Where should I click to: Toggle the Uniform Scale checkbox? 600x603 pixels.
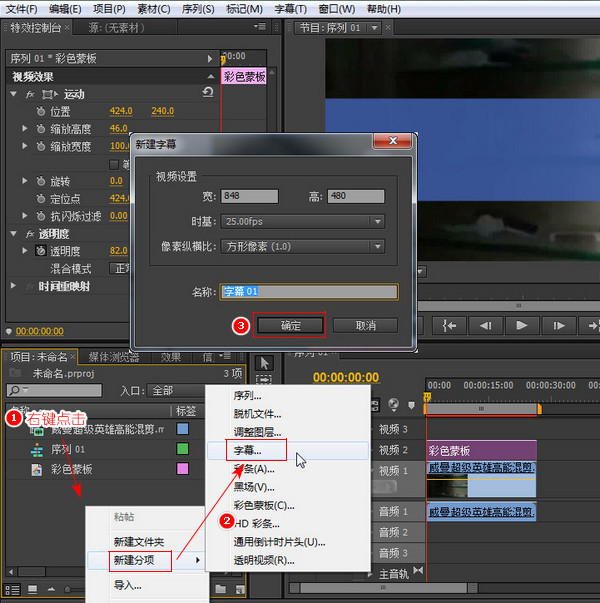113,165
